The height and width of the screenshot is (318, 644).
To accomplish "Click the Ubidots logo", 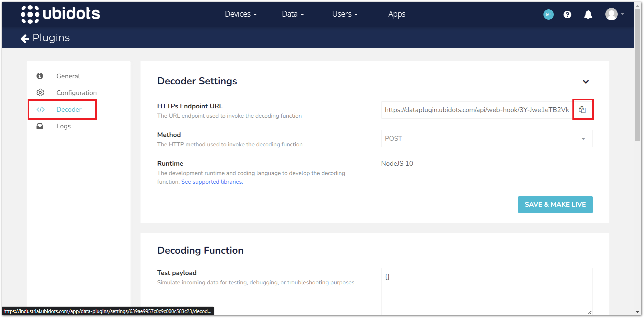I will pyautogui.click(x=60, y=14).
